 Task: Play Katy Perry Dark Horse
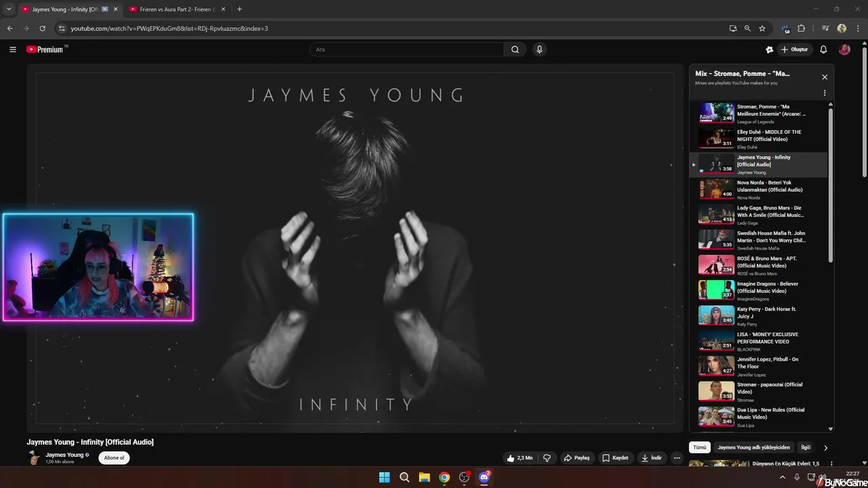pyautogui.click(x=758, y=316)
